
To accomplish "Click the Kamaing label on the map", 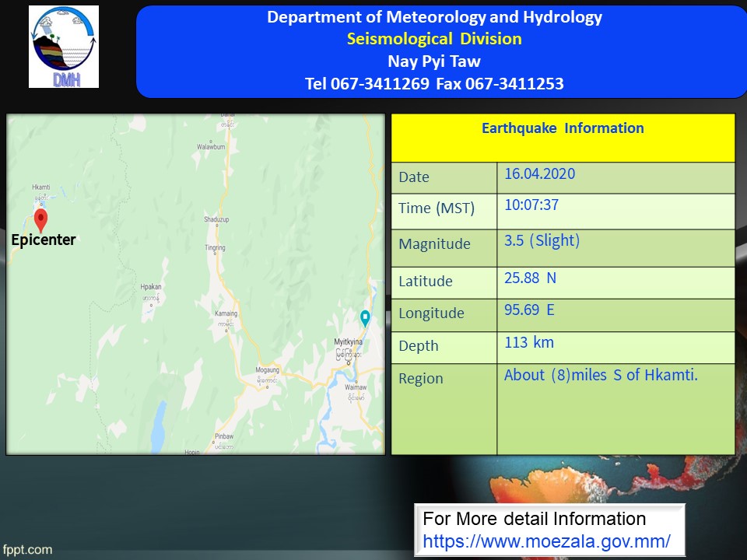I will 226,313.
